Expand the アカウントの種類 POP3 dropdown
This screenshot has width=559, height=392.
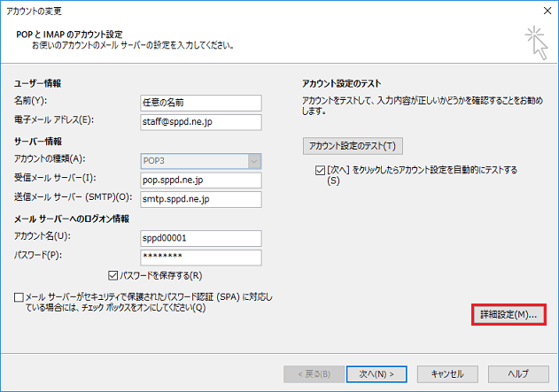pyautogui.click(x=253, y=160)
